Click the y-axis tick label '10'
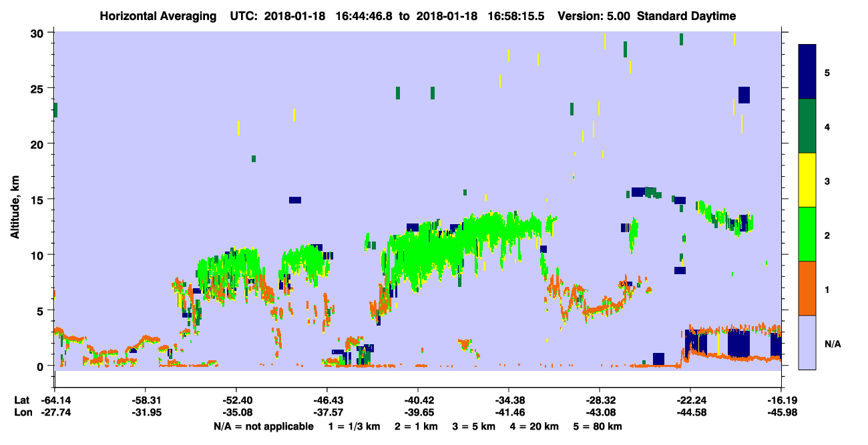 click(39, 255)
